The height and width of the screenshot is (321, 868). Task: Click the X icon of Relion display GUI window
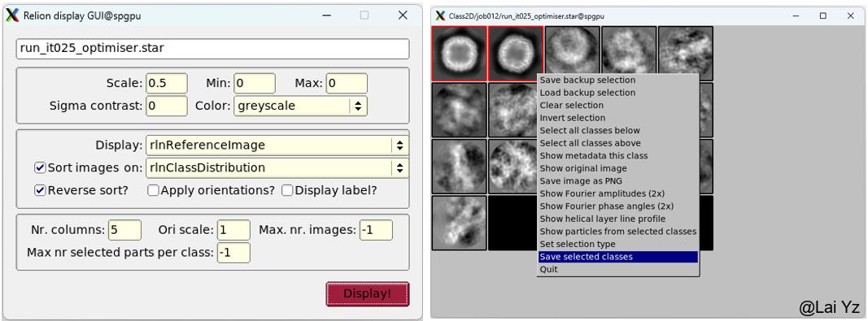coord(12,15)
